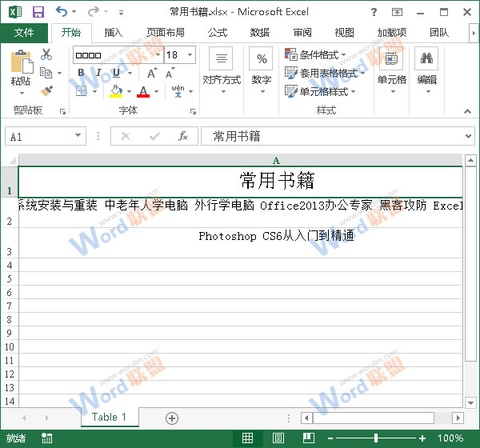Screen dimensions: 480x448
Task: Click the macro recording icon in the status bar
Action: 47,438
